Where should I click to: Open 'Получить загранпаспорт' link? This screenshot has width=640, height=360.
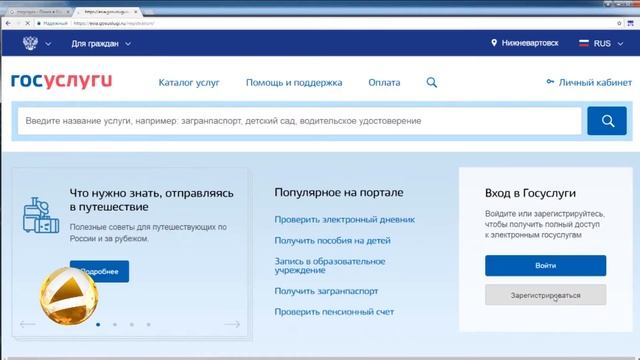pyautogui.click(x=326, y=291)
